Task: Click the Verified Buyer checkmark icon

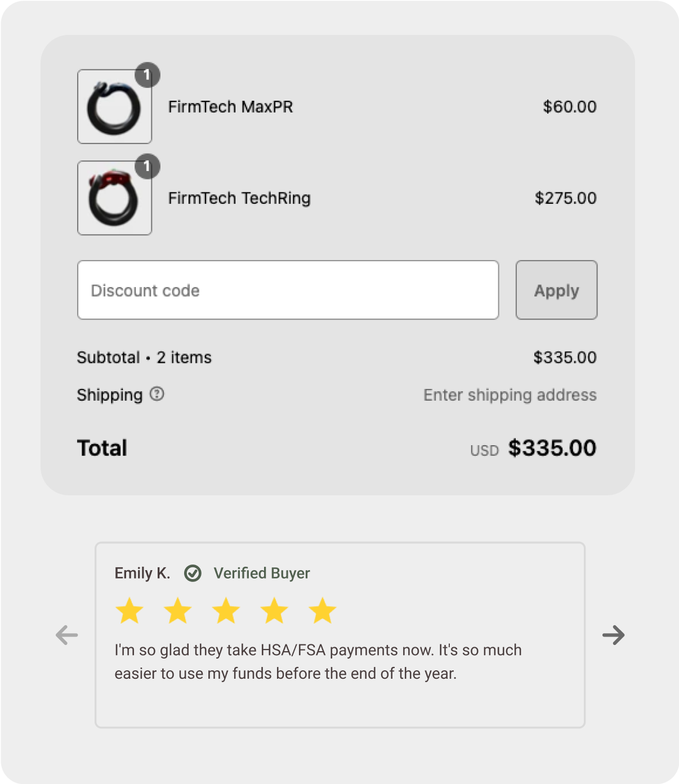Action: [x=193, y=574]
